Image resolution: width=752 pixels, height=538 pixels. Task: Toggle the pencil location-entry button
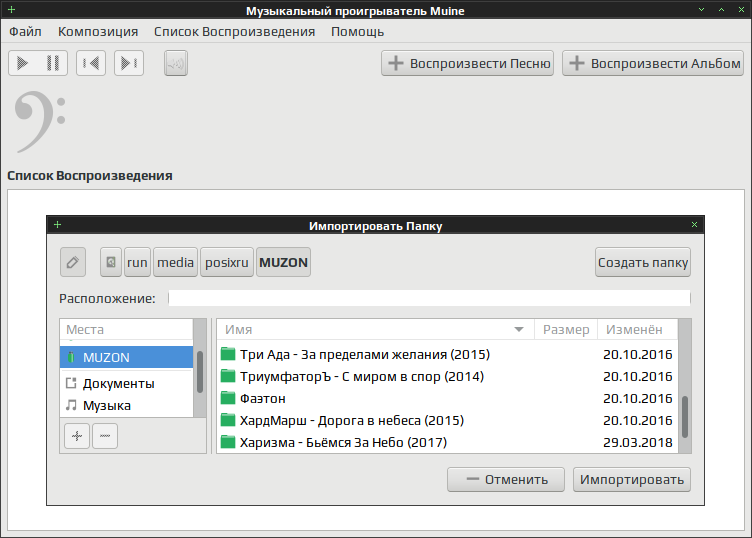[x=73, y=262]
